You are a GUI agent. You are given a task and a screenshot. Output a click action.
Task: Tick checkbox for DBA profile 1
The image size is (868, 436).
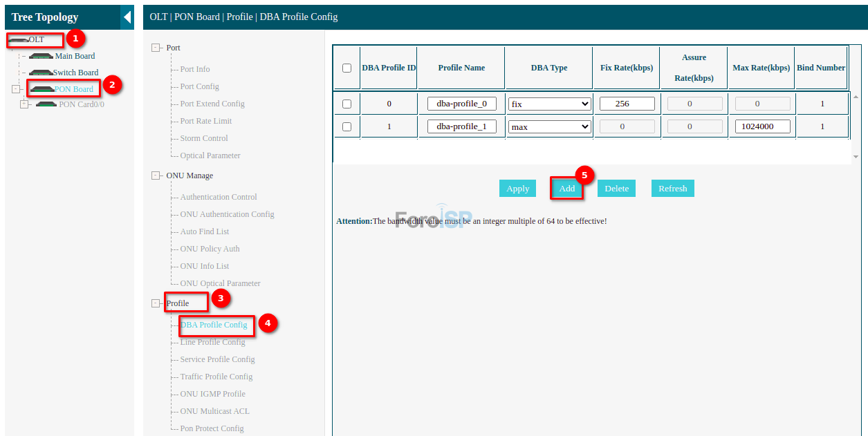[347, 126]
